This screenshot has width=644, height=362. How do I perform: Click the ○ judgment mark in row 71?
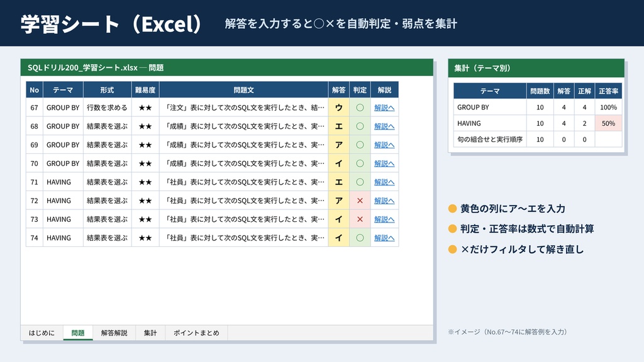(360, 182)
